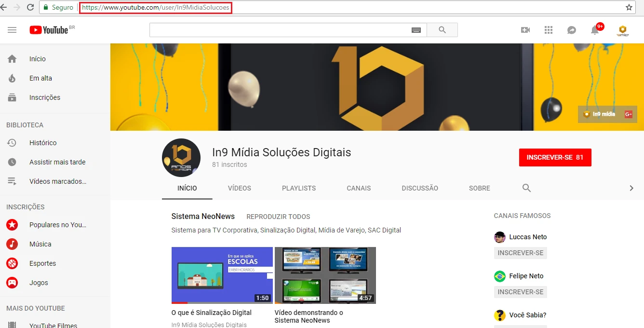Switch to the CANAIS tab
644x328 pixels.
(x=359, y=188)
